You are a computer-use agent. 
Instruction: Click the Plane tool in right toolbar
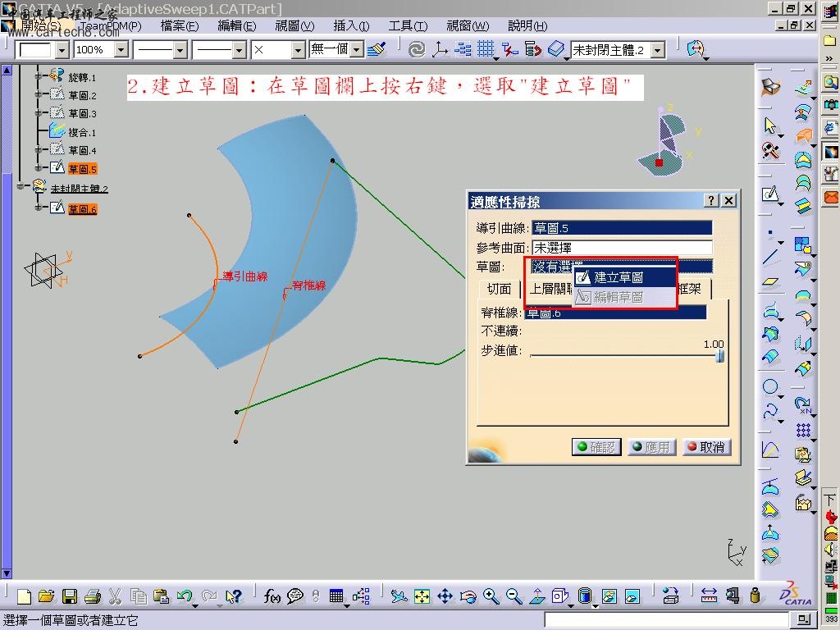770,282
